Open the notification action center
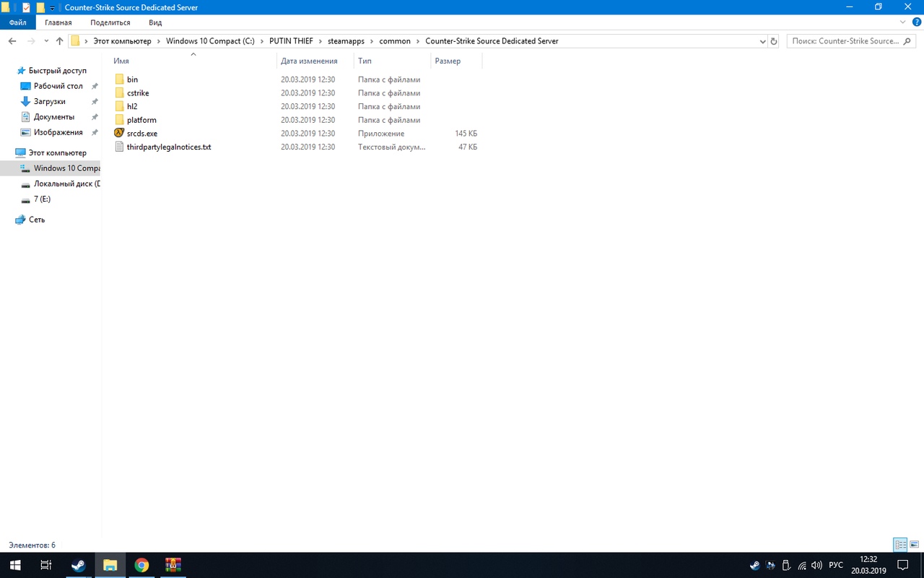 click(x=902, y=565)
